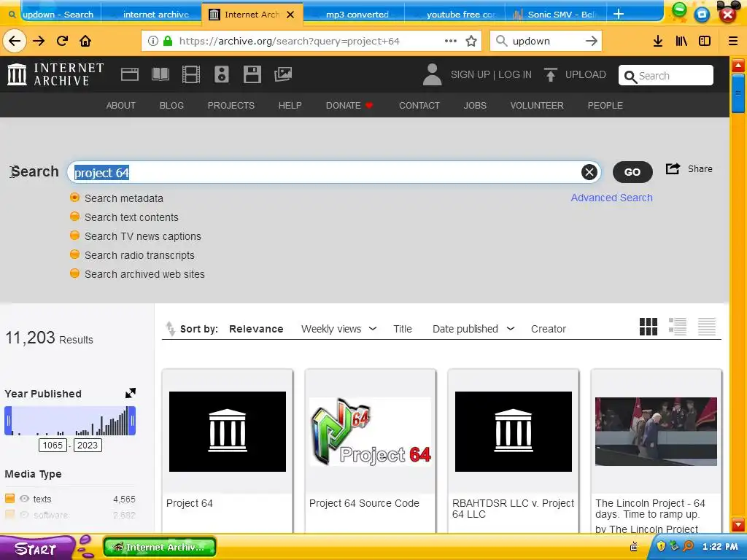This screenshot has height=560, width=747.
Task: Focus the project 64 search field
Action: pos(333,172)
